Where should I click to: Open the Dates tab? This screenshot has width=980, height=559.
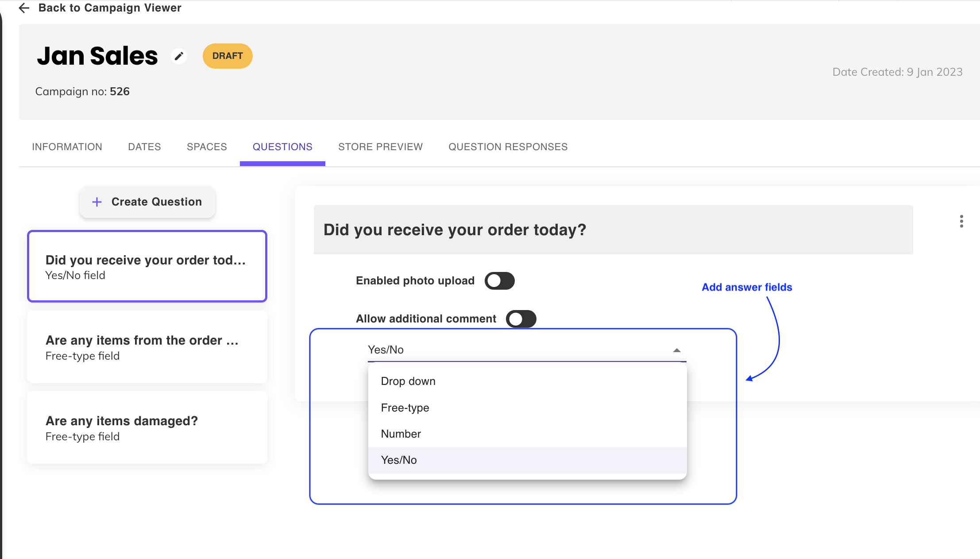click(x=144, y=147)
